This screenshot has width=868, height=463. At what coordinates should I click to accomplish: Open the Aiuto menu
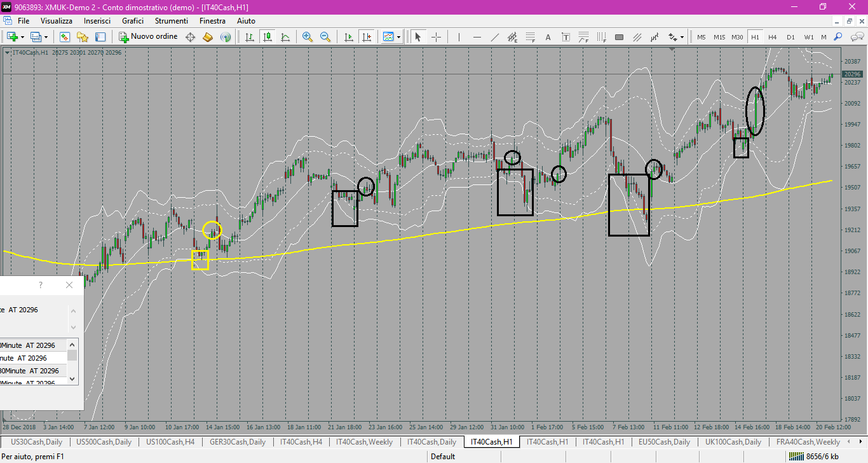point(246,21)
